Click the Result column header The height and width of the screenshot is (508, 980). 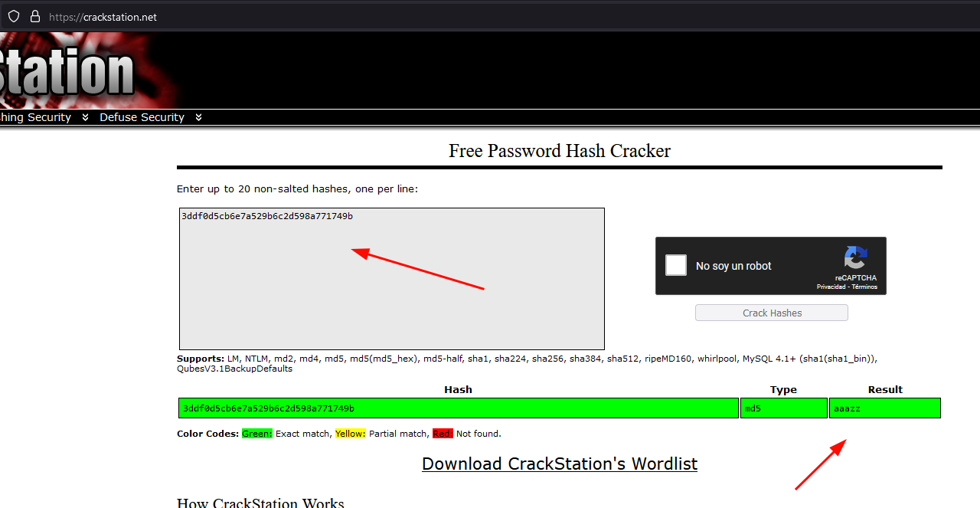click(x=885, y=389)
